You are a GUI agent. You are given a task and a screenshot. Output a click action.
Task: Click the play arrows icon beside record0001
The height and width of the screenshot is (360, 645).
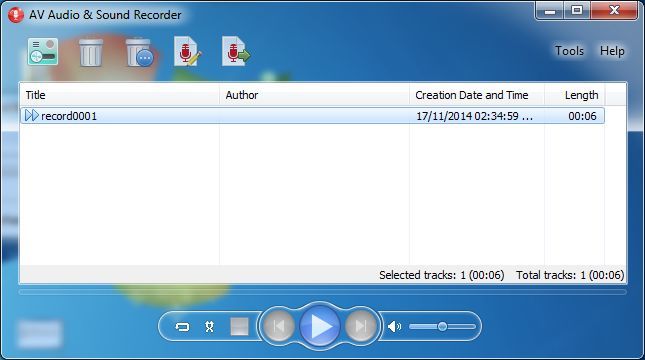coord(32,116)
